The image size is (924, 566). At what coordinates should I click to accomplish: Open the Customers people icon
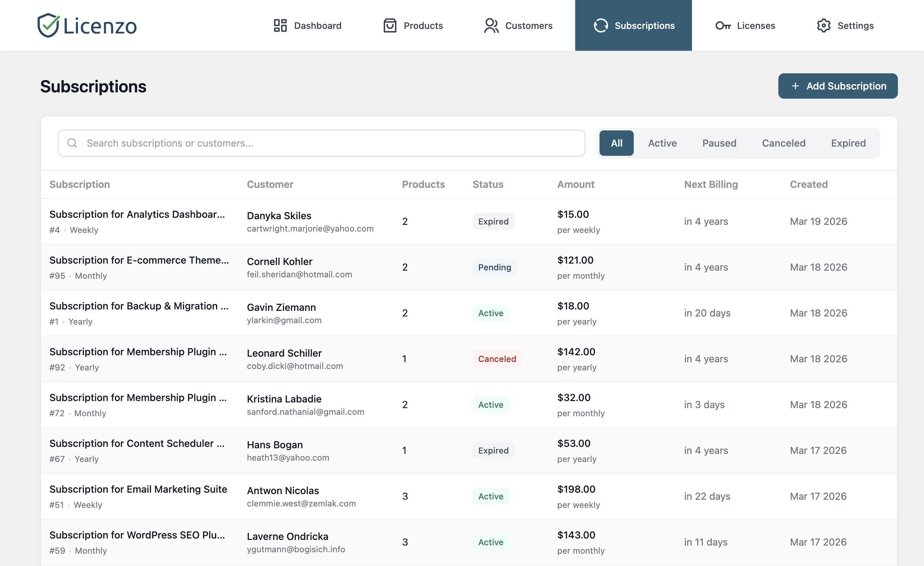tap(491, 25)
